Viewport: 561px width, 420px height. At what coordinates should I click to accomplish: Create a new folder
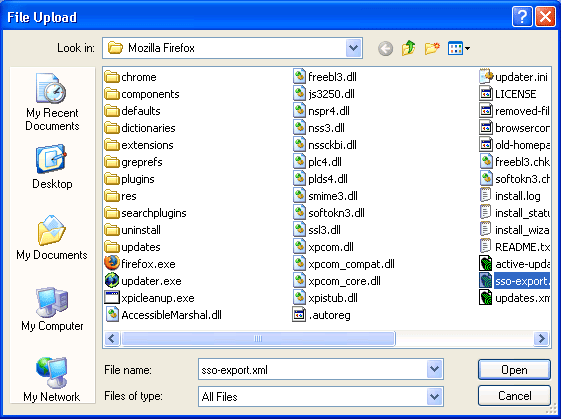tap(432, 48)
